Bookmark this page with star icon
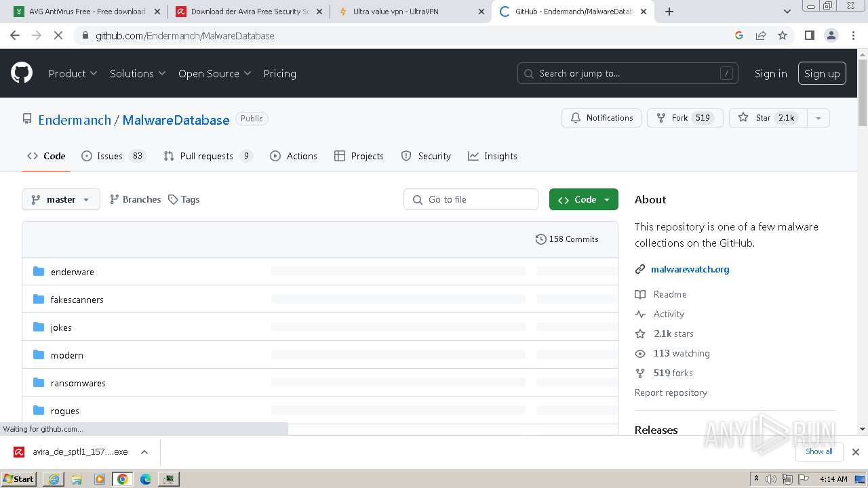The height and width of the screenshot is (488, 868). pos(783,35)
